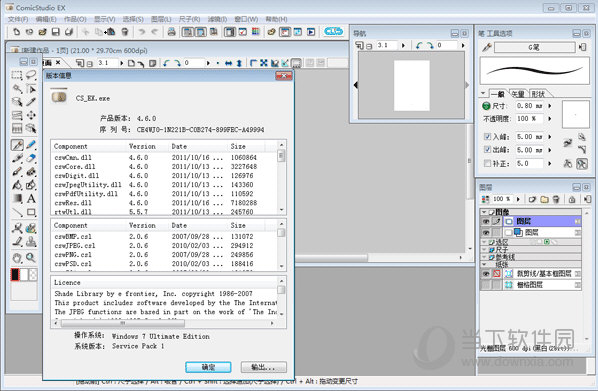The width and height of the screenshot is (598, 391).
Task: Click the csvCore.dll row
Action: tap(165, 167)
